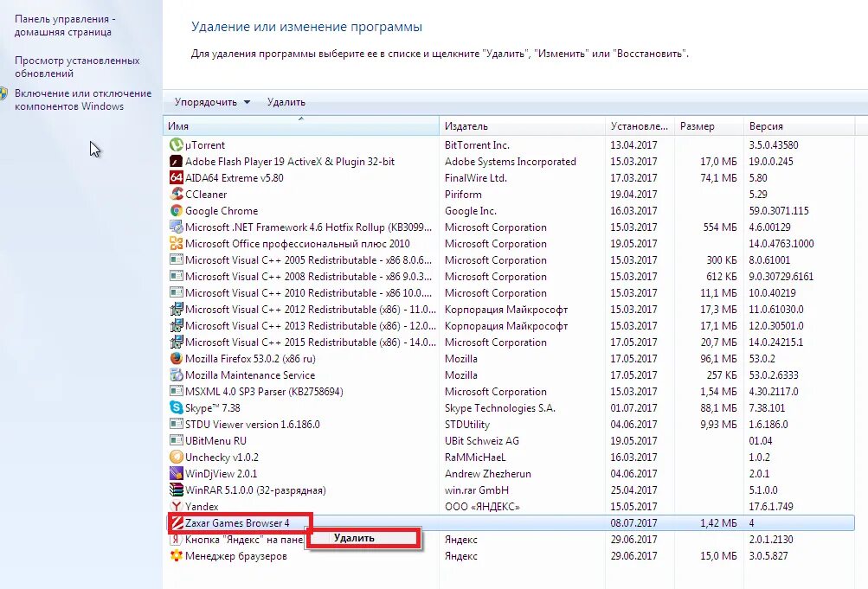The height and width of the screenshot is (589, 868).
Task: Select Mozilla Firefox 53.0.2 (x86 ru)
Action: click(250, 358)
